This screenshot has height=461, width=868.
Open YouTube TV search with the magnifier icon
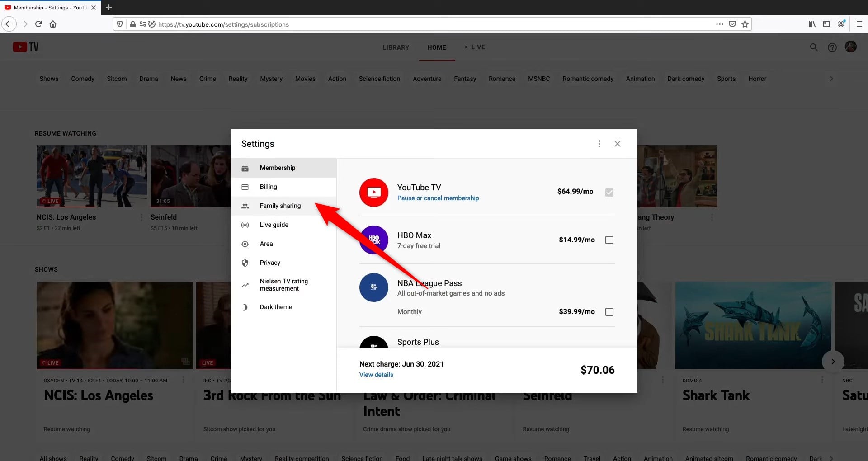(x=813, y=47)
